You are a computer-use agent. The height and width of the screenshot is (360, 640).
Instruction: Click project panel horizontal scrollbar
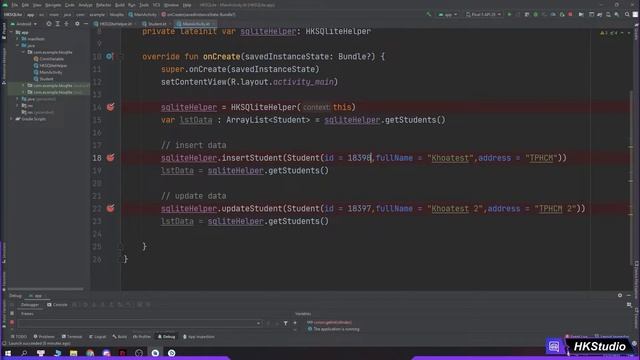pos(46,289)
